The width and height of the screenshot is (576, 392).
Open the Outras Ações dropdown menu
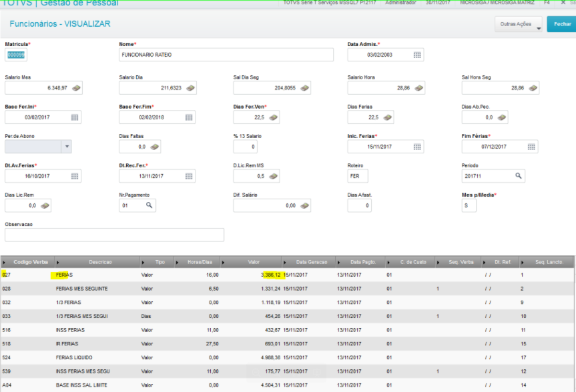(519, 24)
